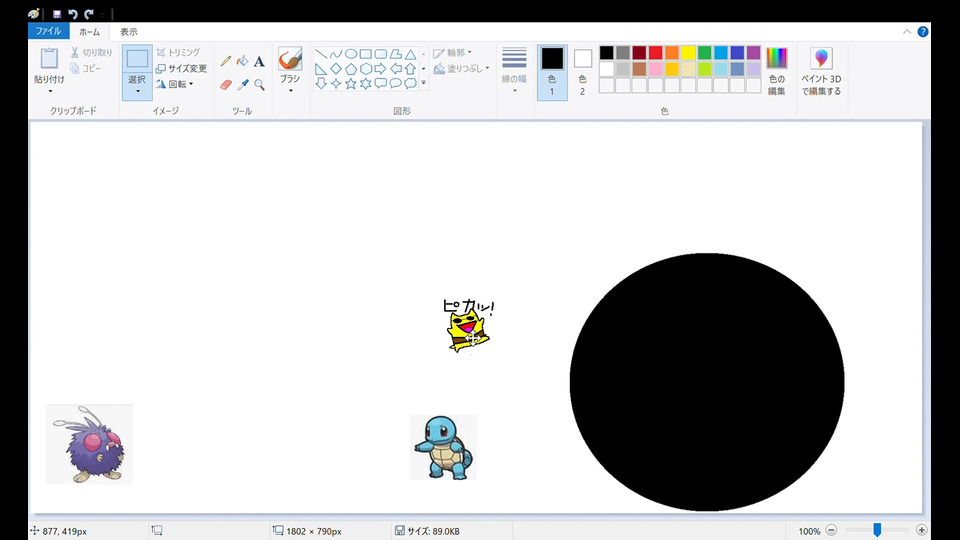Expand the shapes gallery more arrow
The width and height of the screenshot is (960, 540).
coord(424,83)
